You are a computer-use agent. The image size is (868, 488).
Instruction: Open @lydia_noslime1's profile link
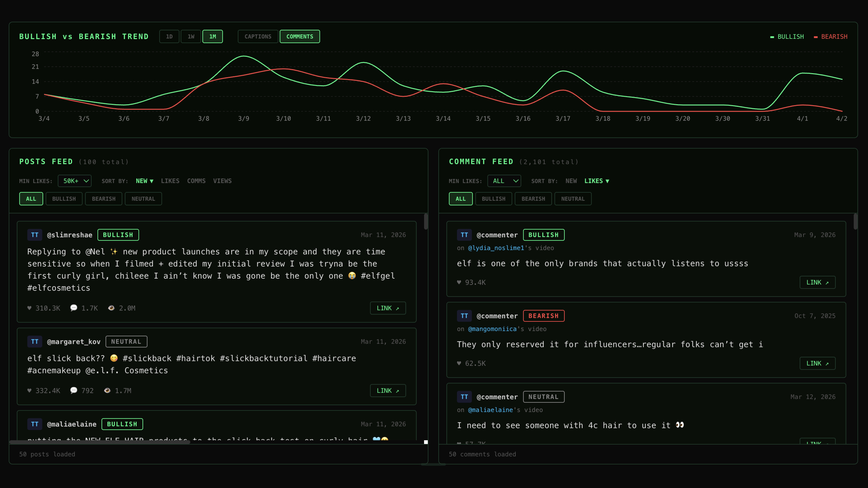(496, 248)
